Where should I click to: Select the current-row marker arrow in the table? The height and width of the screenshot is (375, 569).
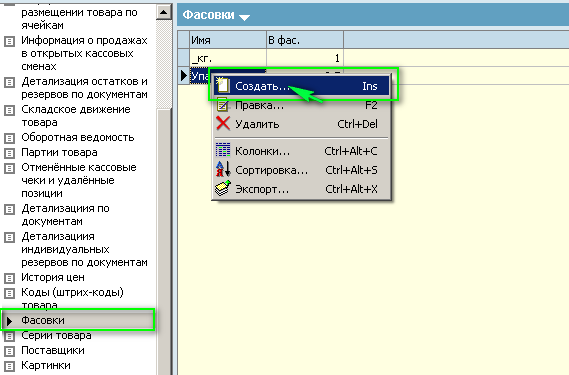pos(184,76)
